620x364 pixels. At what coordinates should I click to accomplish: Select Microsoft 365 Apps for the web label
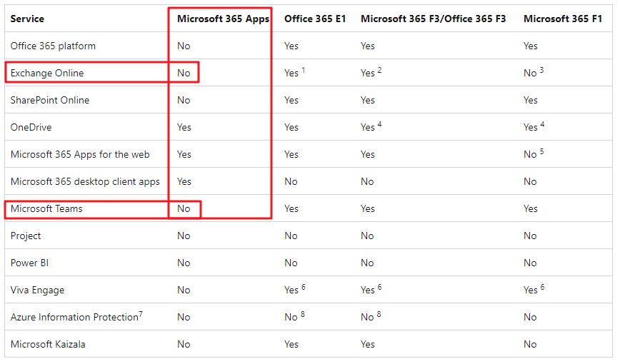pos(80,155)
